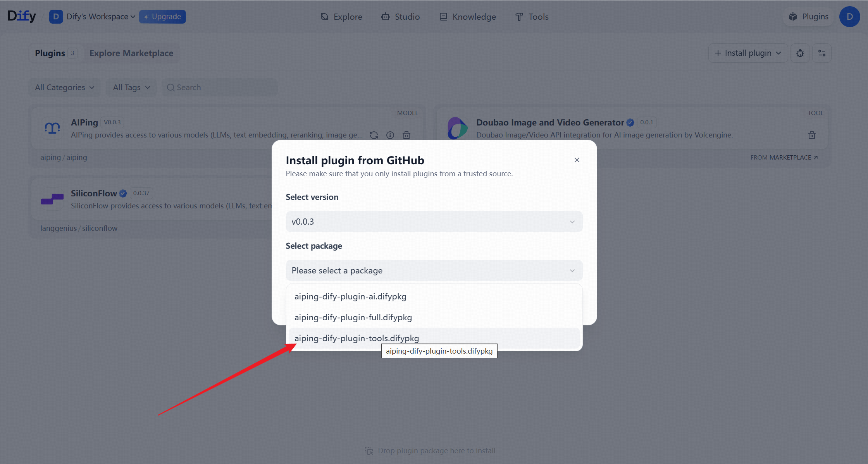Click the user avatar D icon

click(x=849, y=17)
